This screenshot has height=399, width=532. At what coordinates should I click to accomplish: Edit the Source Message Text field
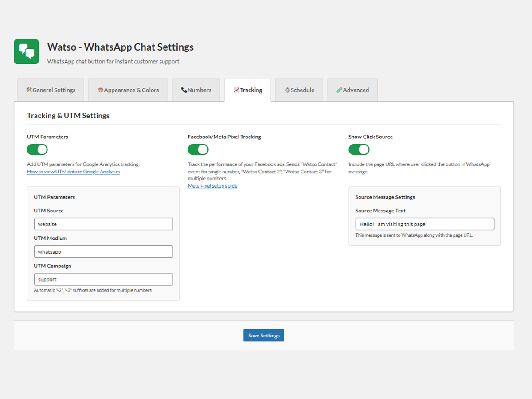[425, 224]
